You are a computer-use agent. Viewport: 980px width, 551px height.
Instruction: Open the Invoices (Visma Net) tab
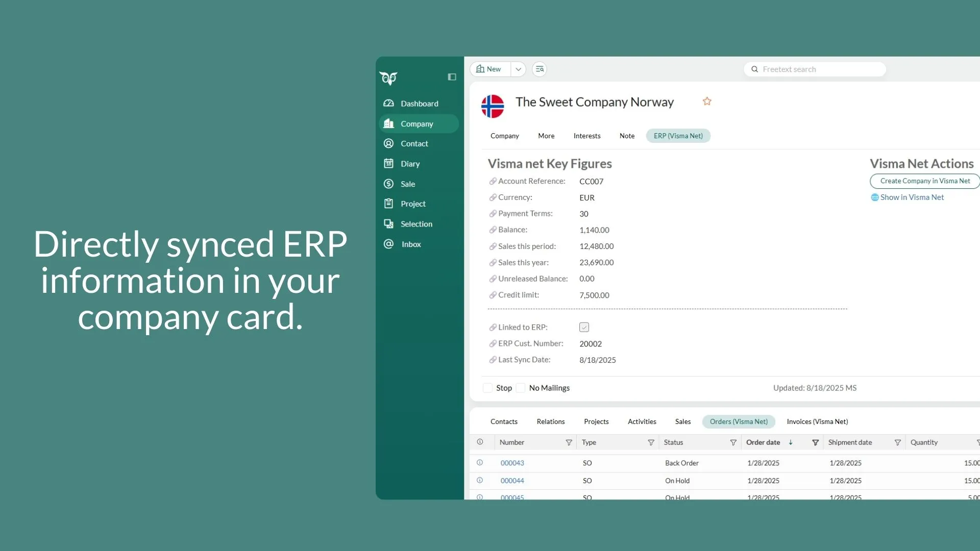click(x=817, y=422)
